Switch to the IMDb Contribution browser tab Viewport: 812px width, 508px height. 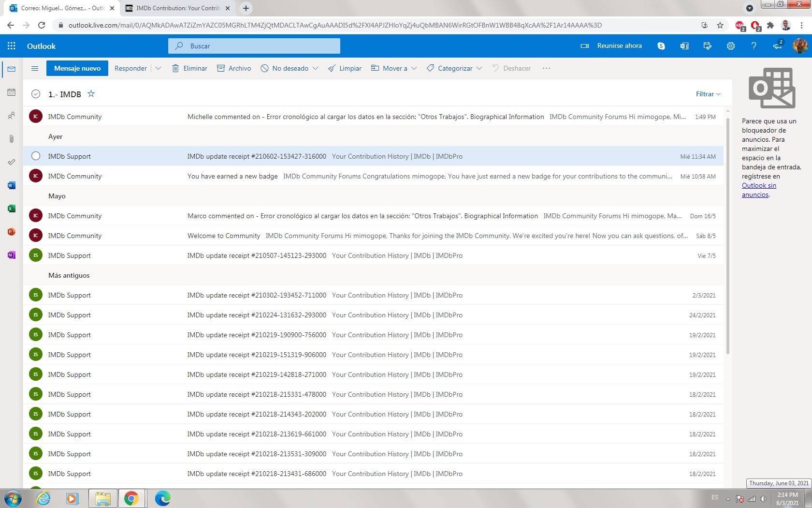tap(177, 8)
